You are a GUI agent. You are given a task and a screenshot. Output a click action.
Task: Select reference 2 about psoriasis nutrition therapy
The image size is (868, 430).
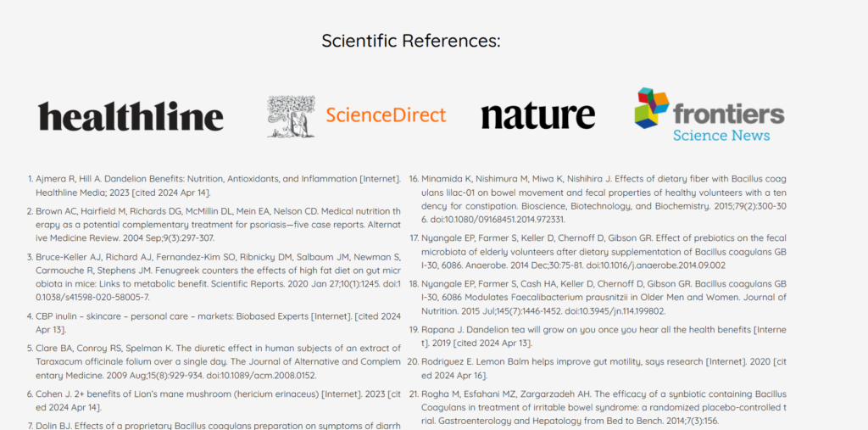point(214,225)
